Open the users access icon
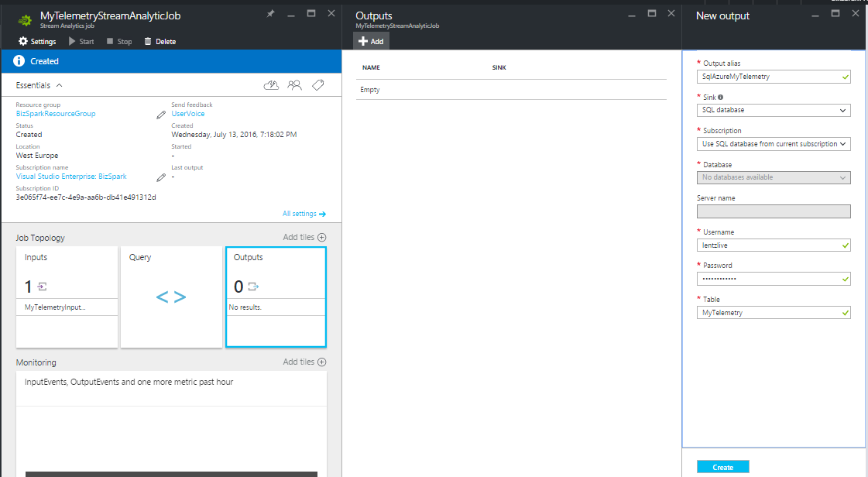Image resolution: width=868 pixels, height=477 pixels. pos(294,85)
